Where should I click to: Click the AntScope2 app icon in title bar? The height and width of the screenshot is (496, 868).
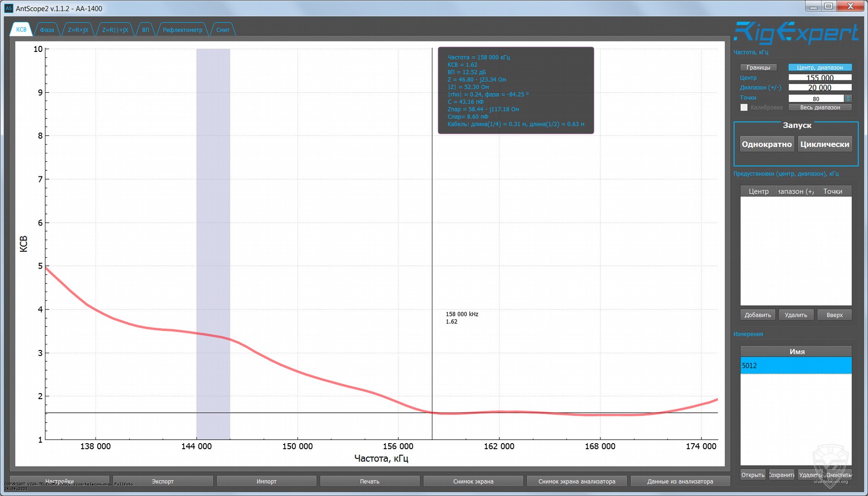tap(8, 8)
